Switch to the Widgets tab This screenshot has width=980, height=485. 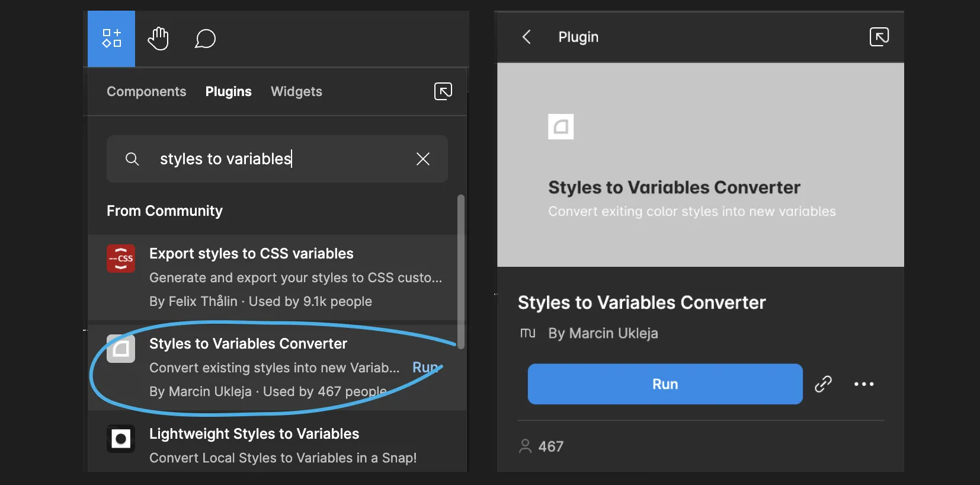pos(296,92)
